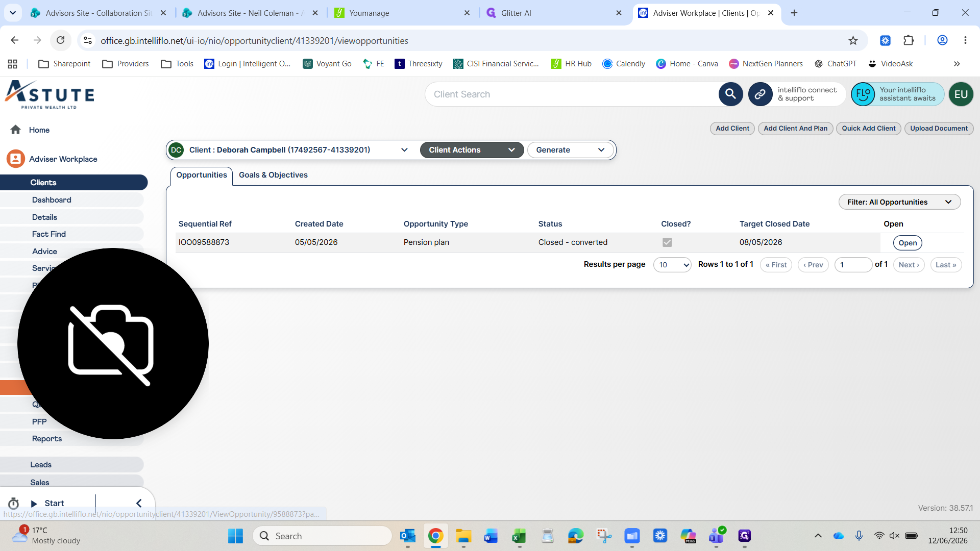Open the Generate dropdown

[570, 150]
